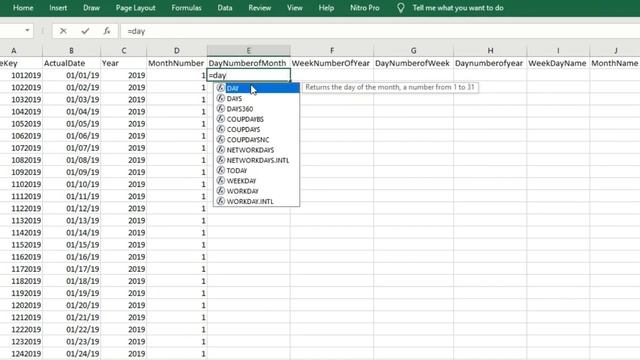Open the Home ribbon tab
The height and width of the screenshot is (360, 640).
click(23, 8)
